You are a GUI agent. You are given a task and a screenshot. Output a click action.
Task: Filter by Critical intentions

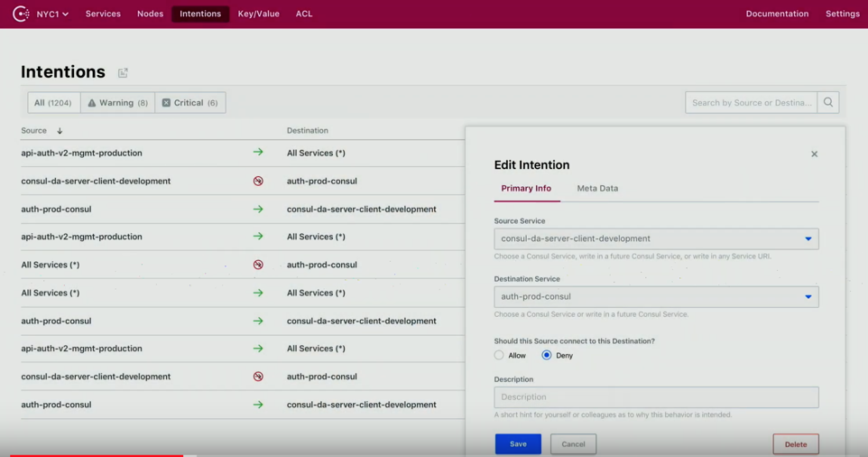[189, 103]
